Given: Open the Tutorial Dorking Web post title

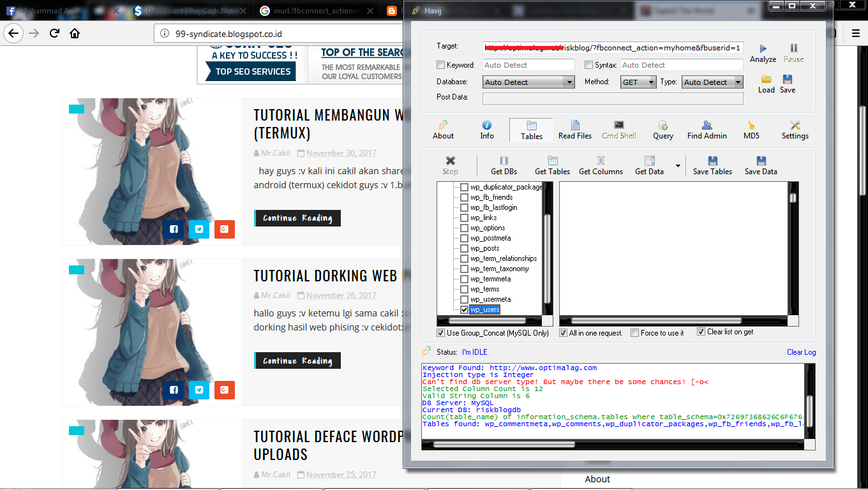Looking at the screenshot, I should pyautogui.click(x=329, y=276).
